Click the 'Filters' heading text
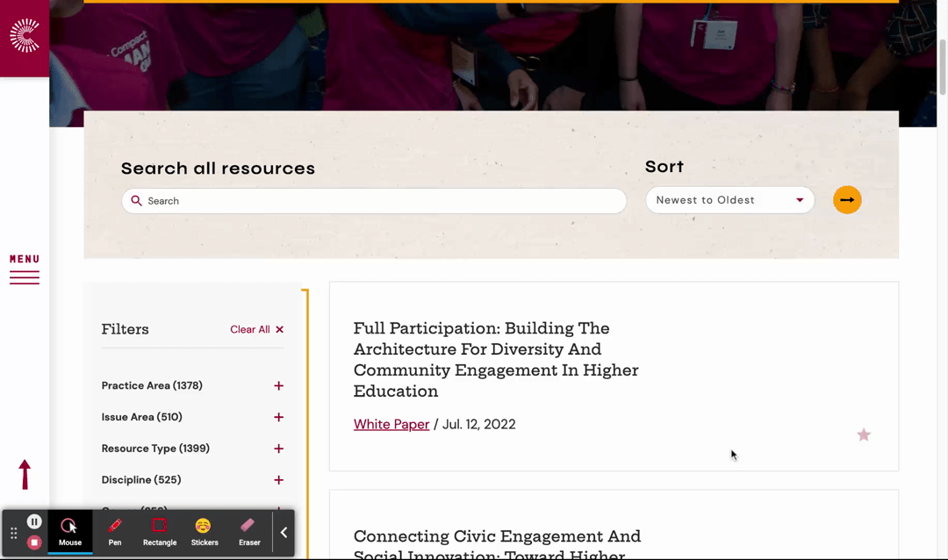Screen dimensions: 948x560 (126, 329)
